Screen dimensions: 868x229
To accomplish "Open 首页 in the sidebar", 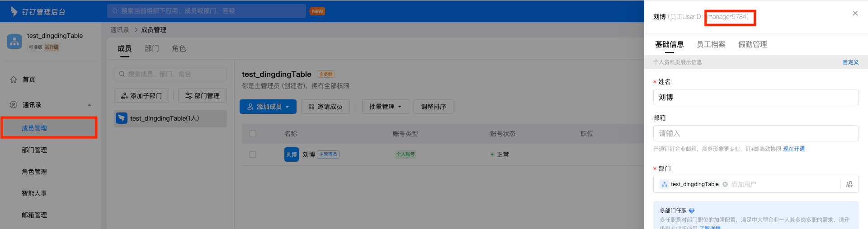I will 29,79.
